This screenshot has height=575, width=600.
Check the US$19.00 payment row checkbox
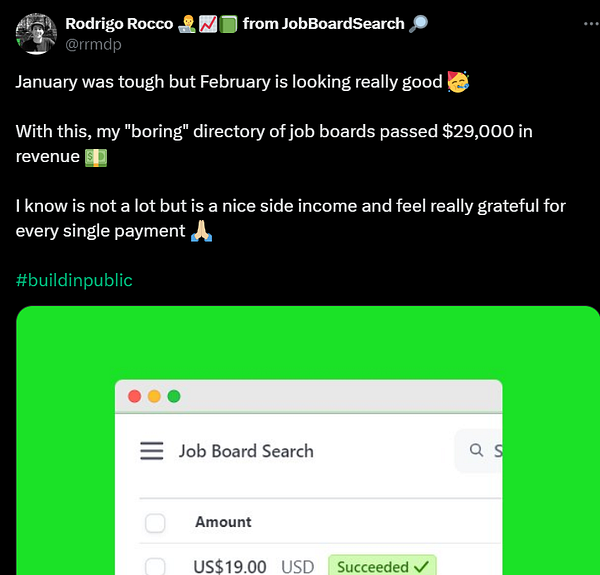(x=155, y=567)
